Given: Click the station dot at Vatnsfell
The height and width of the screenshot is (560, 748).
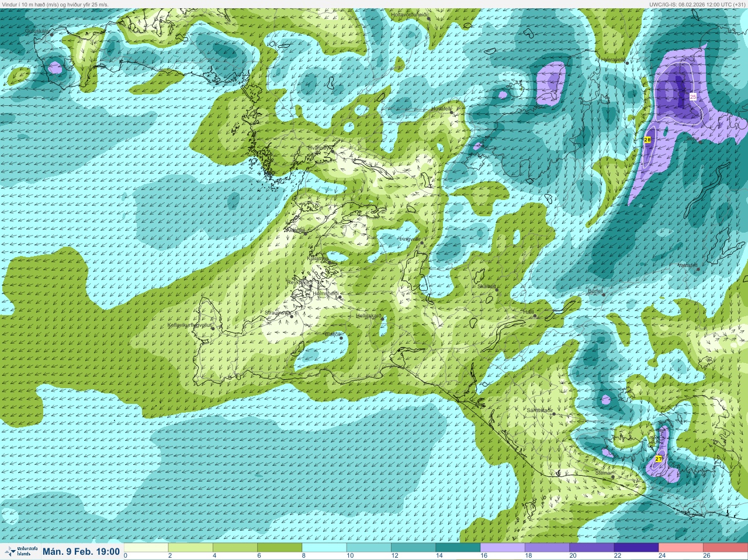Looking at the screenshot, I should (x=697, y=269).
